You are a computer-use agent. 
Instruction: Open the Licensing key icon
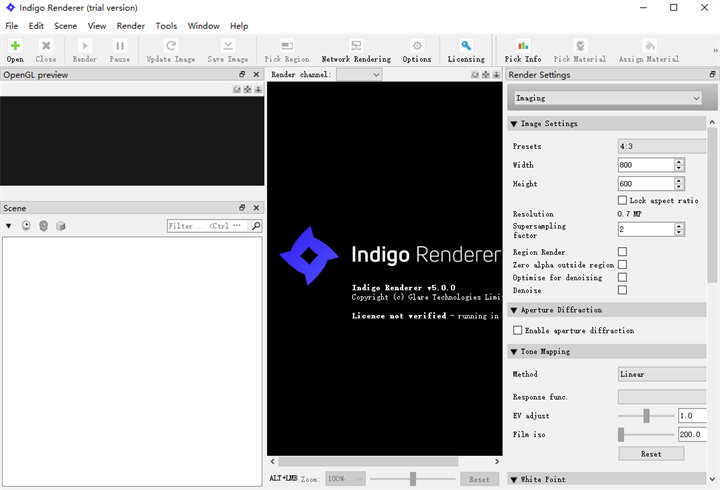coord(466,45)
